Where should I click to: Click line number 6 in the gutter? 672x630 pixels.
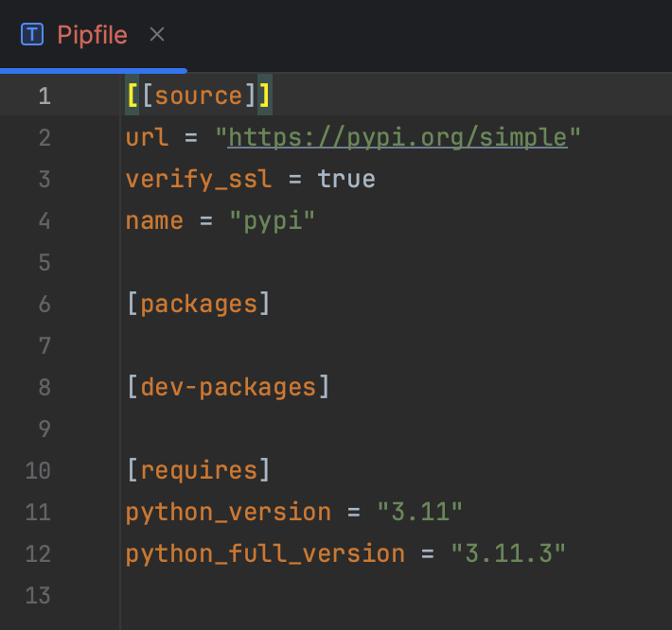pyautogui.click(x=44, y=304)
